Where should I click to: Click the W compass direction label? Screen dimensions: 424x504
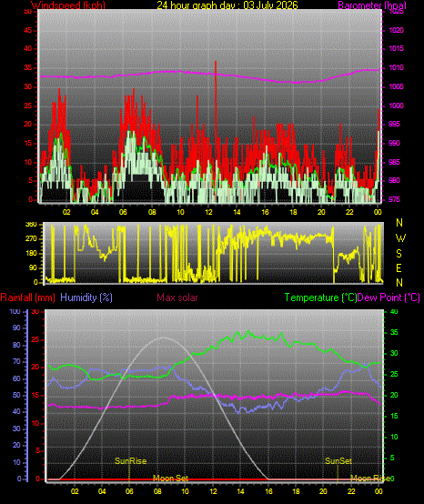coord(400,238)
